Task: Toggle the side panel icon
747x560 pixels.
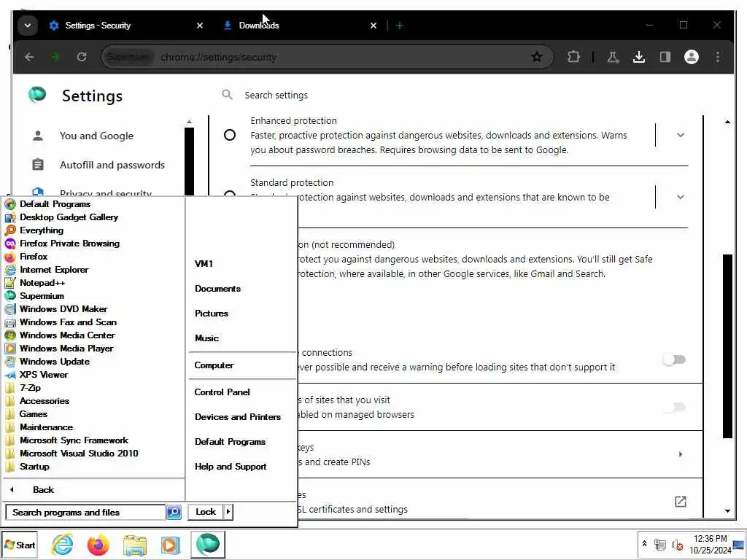Action: 665,57
